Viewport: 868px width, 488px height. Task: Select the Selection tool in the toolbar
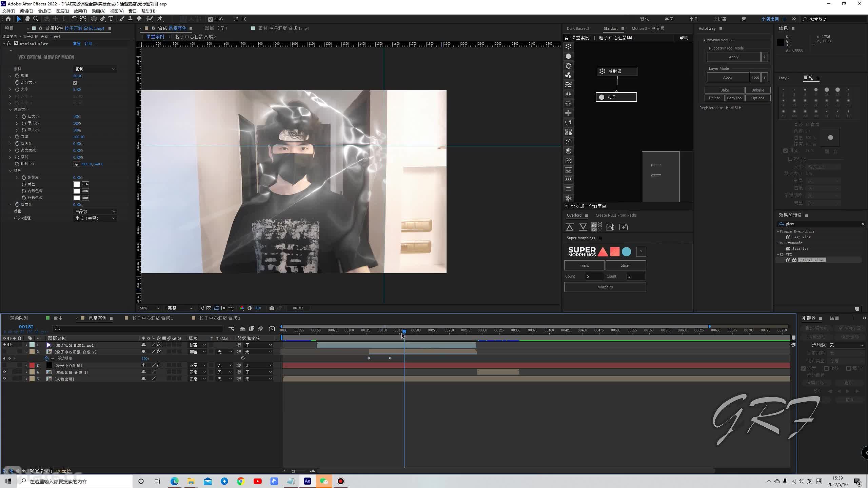[x=19, y=19]
